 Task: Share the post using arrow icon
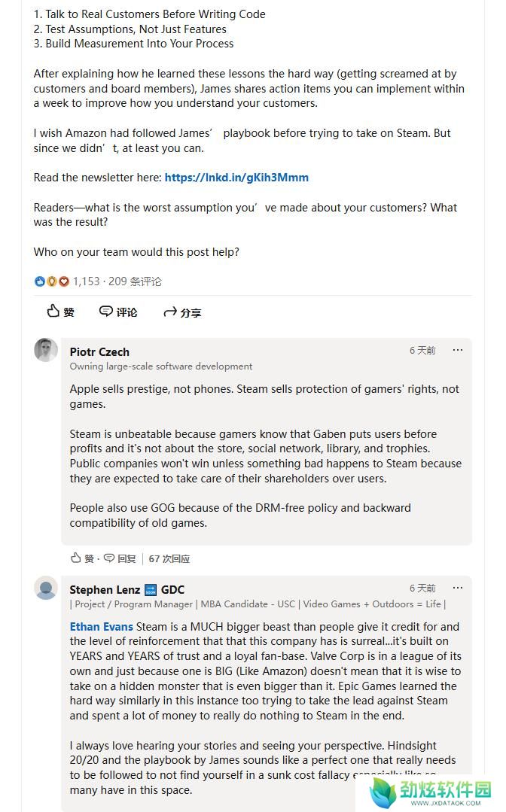182,312
